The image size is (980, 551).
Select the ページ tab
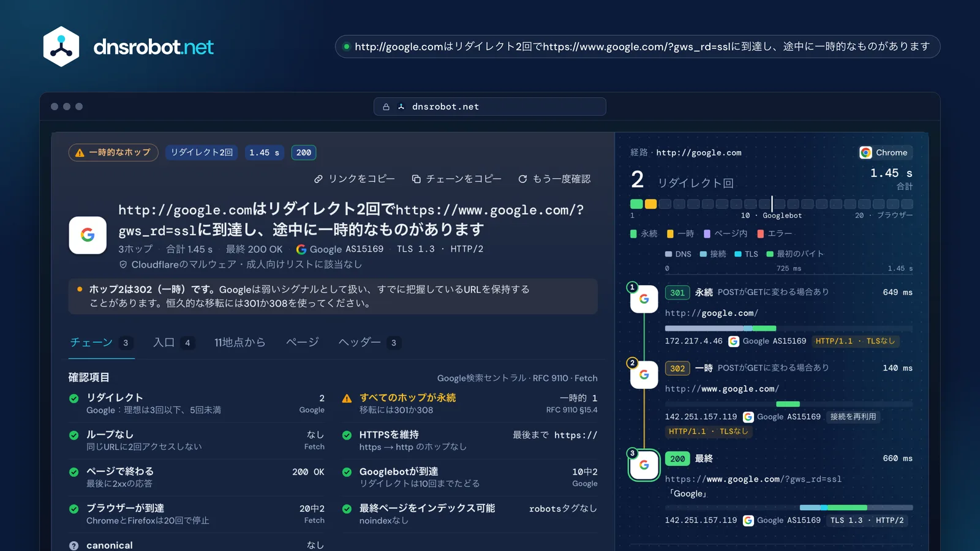(303, 342)
